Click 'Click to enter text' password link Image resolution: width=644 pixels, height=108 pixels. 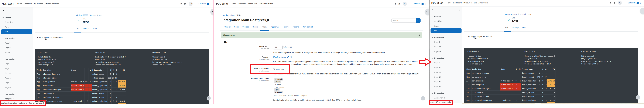[280, 57]
